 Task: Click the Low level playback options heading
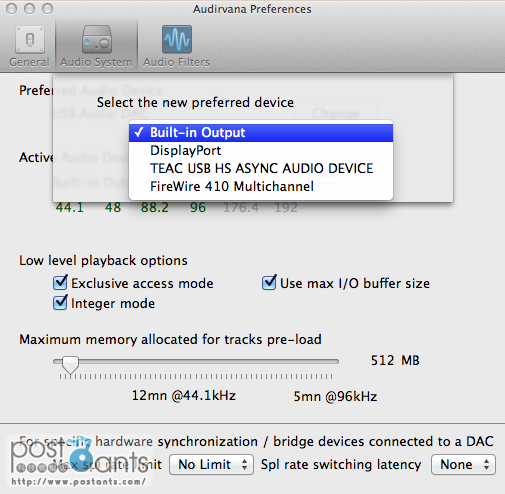(x=103, y=260)
